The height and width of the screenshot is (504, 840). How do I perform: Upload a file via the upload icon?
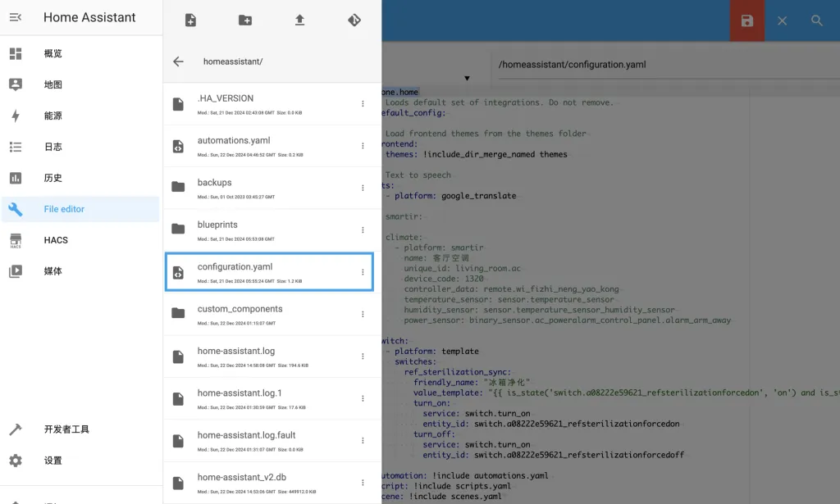[x=300, y=20]
